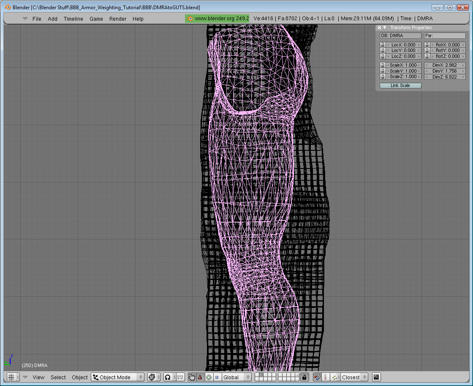Open the Select menu in 3D header
Screen dimensions: 473x386
58,377
